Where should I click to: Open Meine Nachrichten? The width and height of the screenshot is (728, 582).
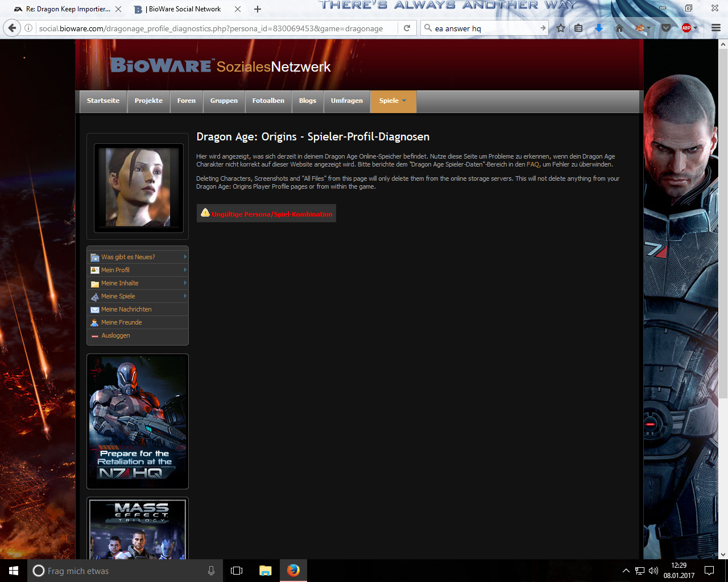click(126, 309)
